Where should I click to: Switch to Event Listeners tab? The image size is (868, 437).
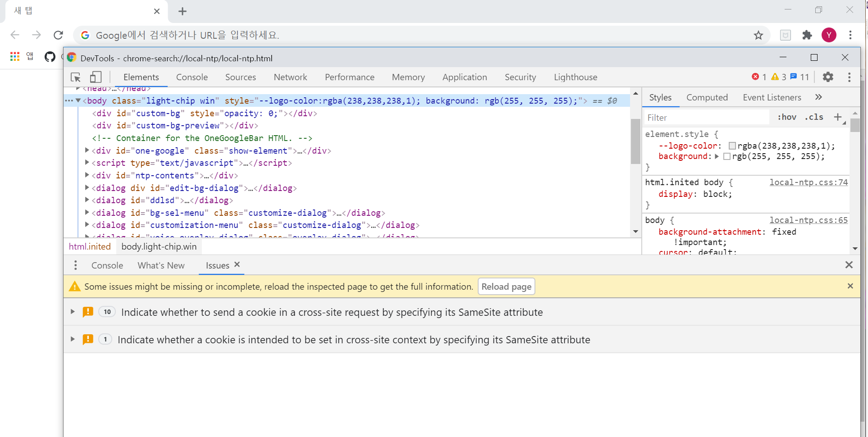coord(772,97)
